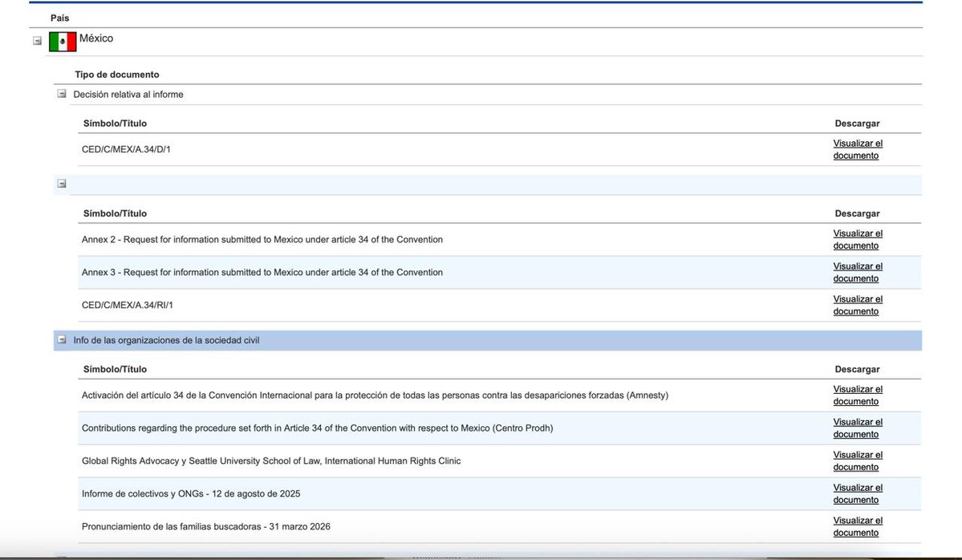Collapse the Decisión relativa al informe section
This screenshot has width=962, height=560.
(x=61, y=94)
